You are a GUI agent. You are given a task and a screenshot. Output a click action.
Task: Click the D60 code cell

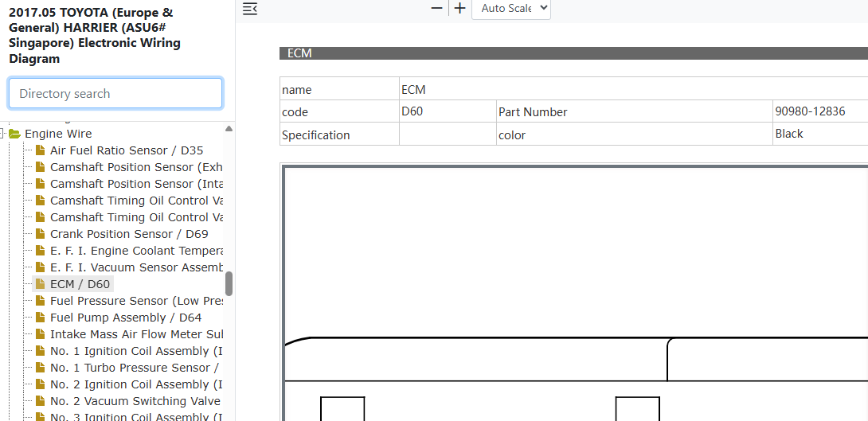(448, 111)
